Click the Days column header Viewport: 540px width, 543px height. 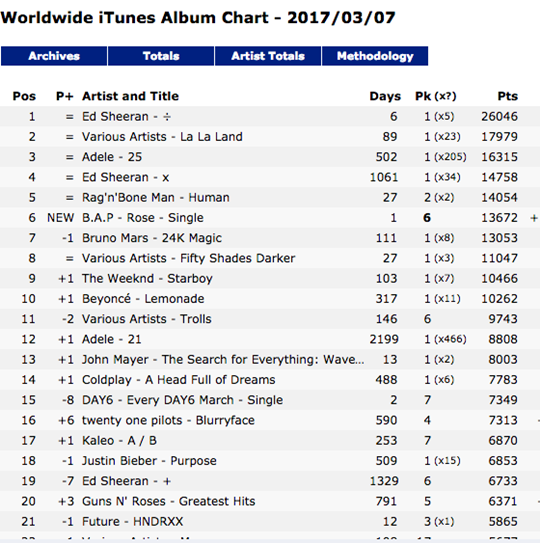(385, 96)
